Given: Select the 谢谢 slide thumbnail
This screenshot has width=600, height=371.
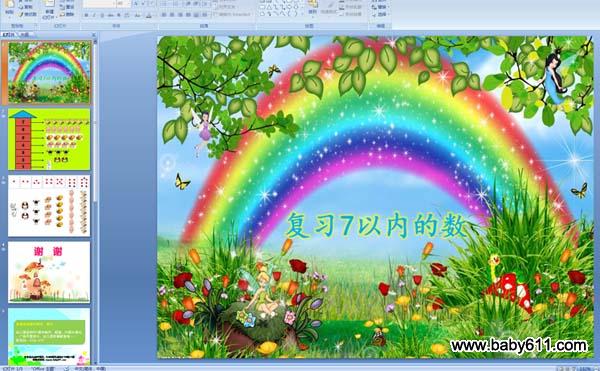Looking at the screenshot, I should point(49,272).
